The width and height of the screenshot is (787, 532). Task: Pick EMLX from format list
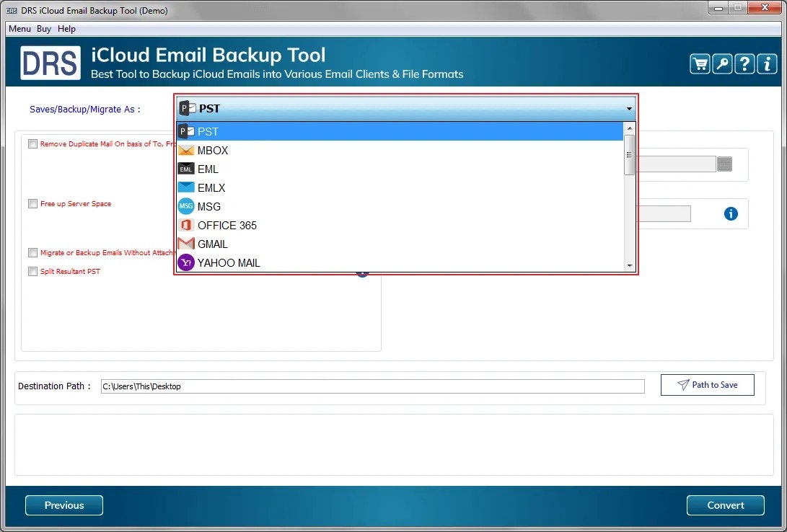click(400, 187)
